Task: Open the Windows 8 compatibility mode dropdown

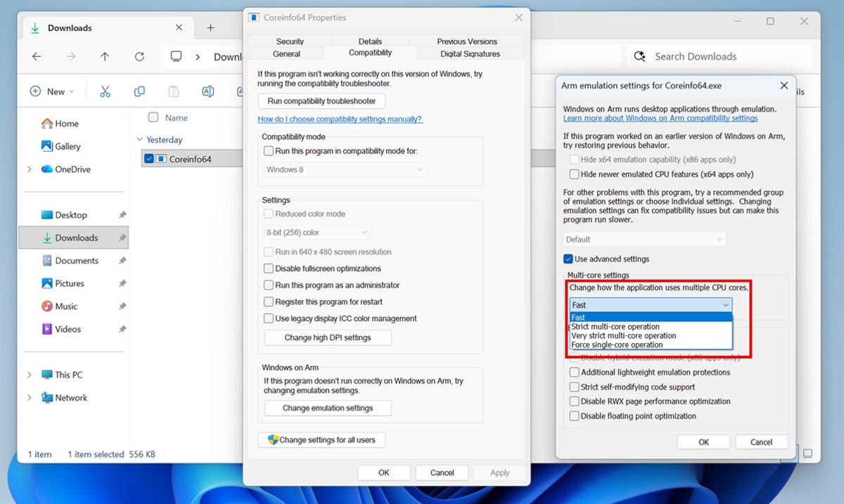Action: point(345,169)
